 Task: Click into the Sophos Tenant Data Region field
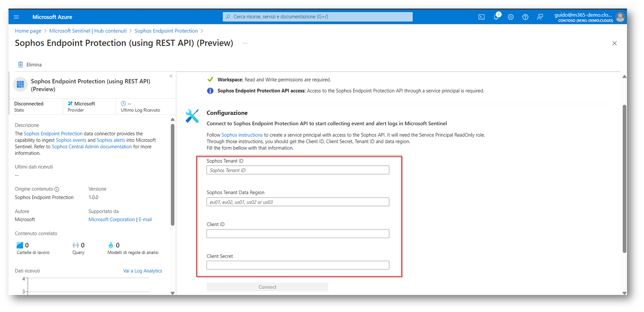click(x=298, y=202)
